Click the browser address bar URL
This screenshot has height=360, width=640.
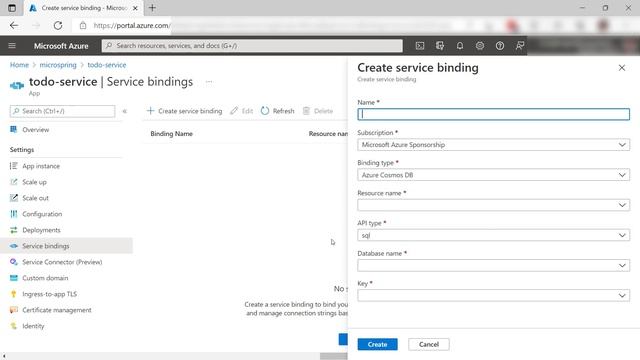point(131,25)
